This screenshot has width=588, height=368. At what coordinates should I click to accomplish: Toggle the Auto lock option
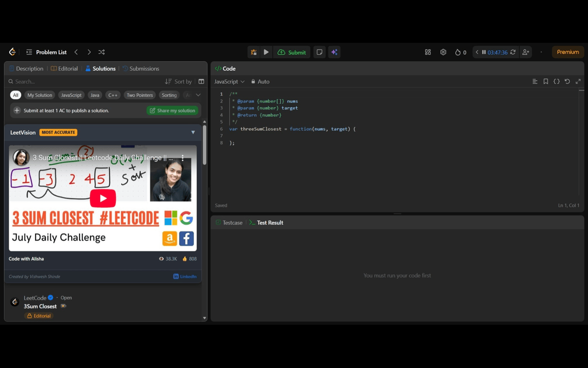pos(260,81)
